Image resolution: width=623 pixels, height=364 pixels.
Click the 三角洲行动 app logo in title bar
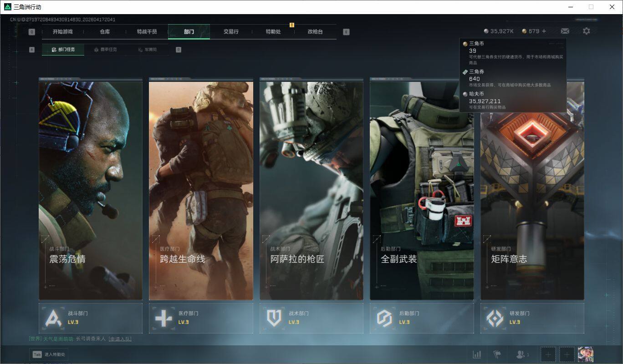tap(8, 7)
